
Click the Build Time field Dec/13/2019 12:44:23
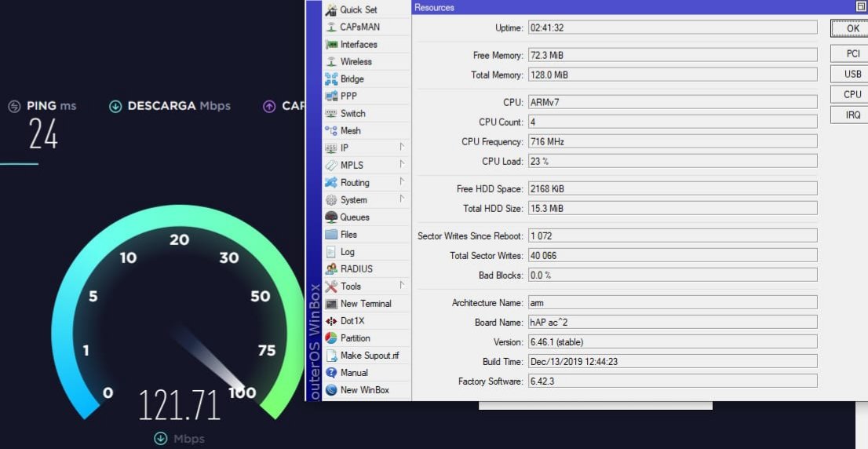tap(673, 362)
